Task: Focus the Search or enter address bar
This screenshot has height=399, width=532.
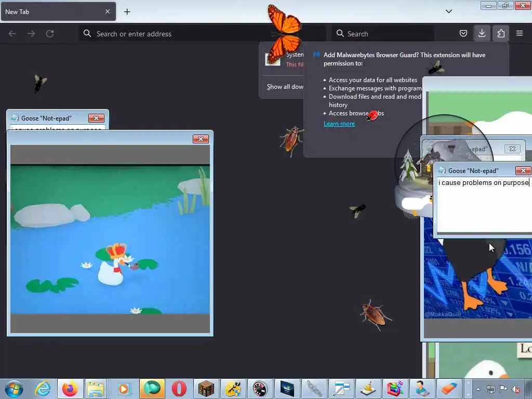Action: point(203,34)
